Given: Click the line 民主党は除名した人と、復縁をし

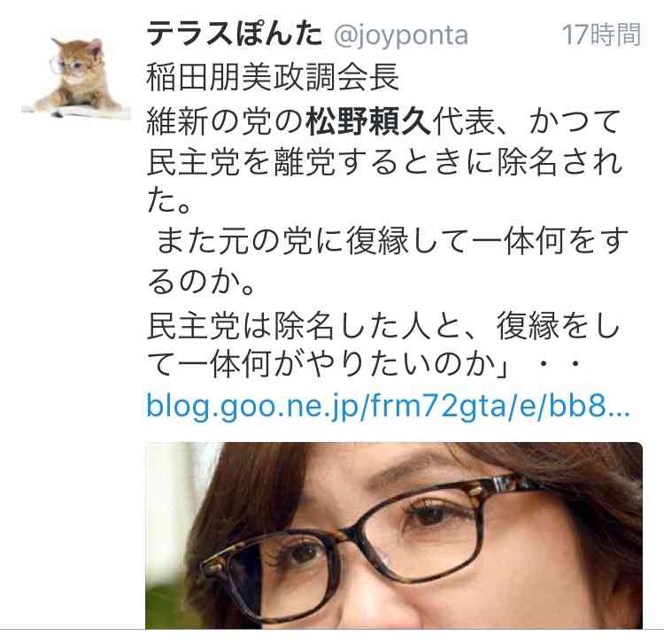Looking at the screenshot, I should coord(383,326).
